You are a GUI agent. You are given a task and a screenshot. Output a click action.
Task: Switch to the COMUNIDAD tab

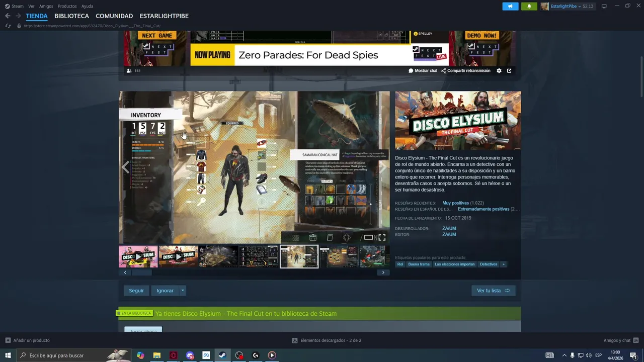point(114,16)
